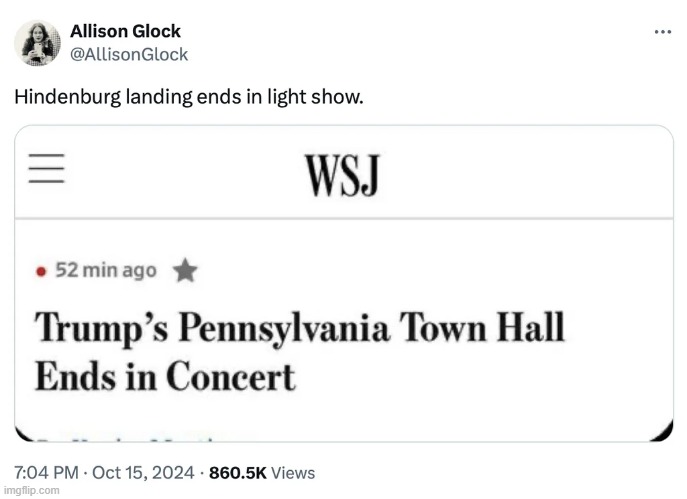
Task: Click the WSJ logo
Action: 343,176
